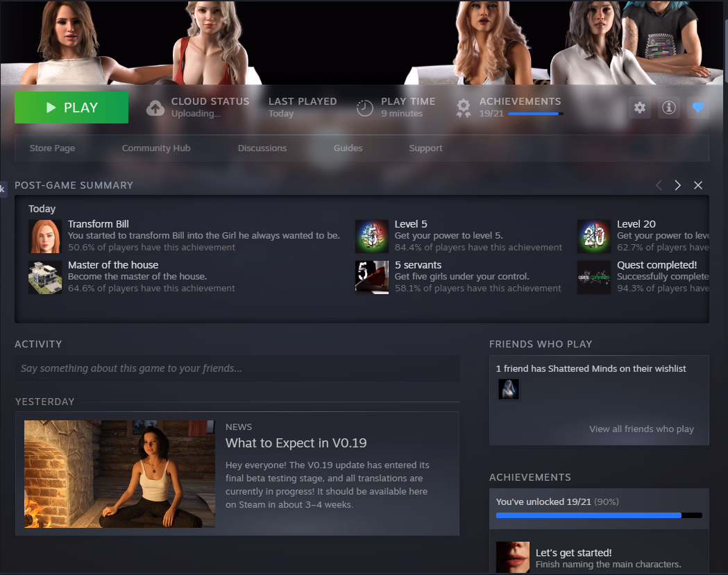Go to the Community Hub tab
This screenshot has height=575, width=728.
click(x=156, y=148)
